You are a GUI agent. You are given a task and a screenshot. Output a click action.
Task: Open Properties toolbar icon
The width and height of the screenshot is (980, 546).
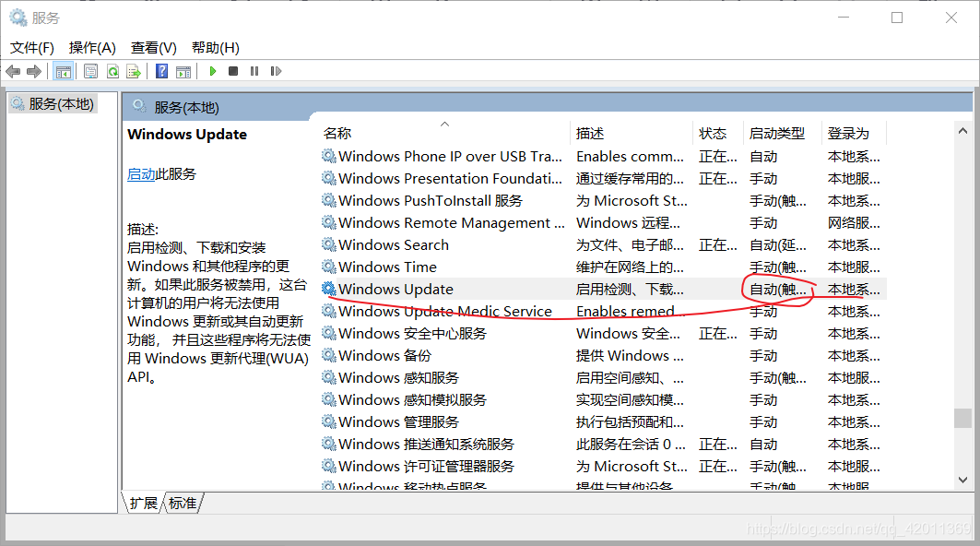(90, 71)
